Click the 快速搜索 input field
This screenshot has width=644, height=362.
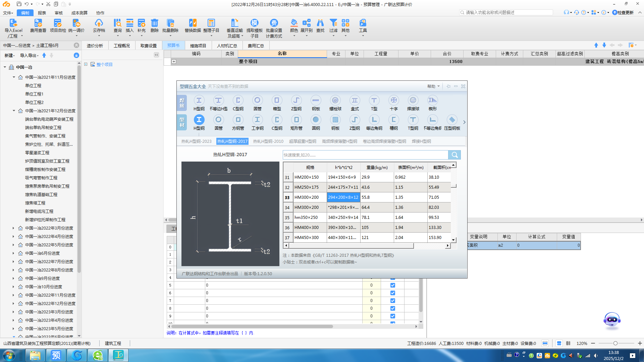365,155
